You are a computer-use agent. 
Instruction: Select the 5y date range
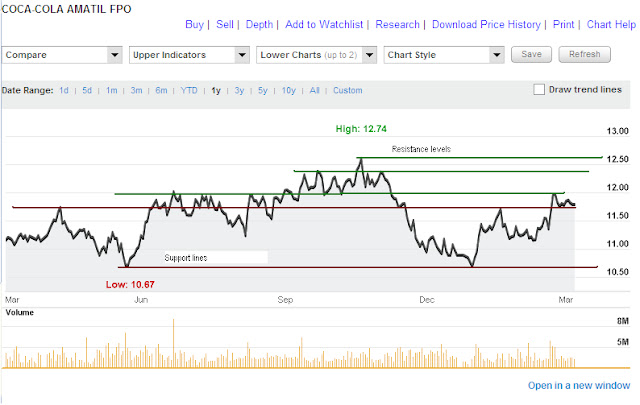262,90
